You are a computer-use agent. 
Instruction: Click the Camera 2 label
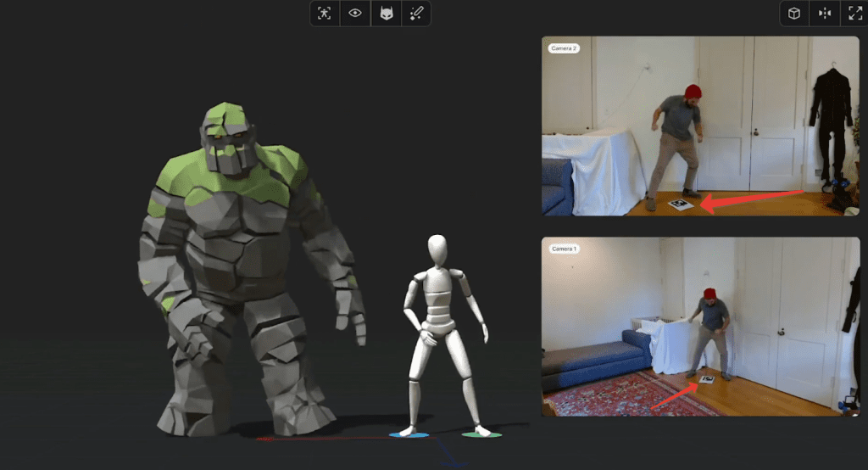point(564,48)
